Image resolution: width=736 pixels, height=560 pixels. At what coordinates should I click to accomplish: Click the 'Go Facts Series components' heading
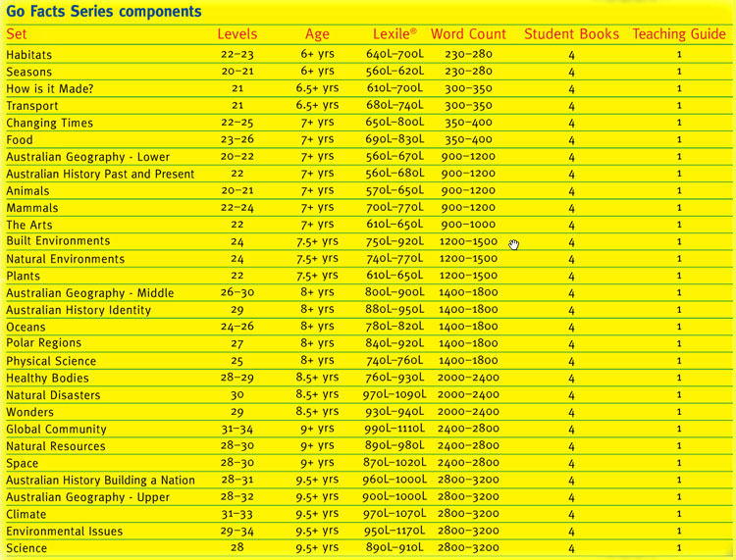pyautogui.click(x=104, y=11)
